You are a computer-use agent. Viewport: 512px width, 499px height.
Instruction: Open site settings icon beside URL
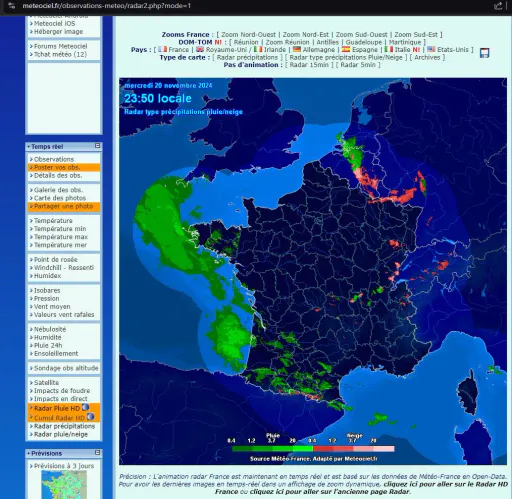(12, 6)
